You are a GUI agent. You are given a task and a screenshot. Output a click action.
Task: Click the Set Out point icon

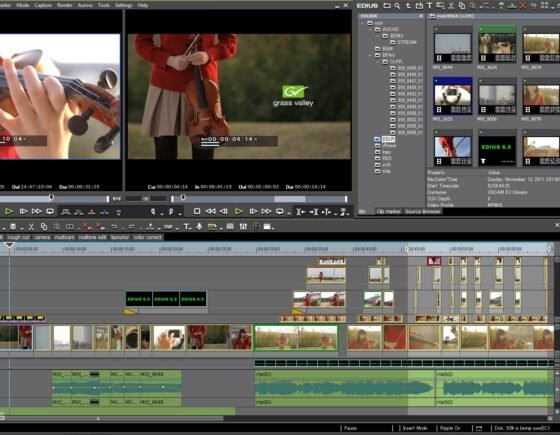point(171,212)
